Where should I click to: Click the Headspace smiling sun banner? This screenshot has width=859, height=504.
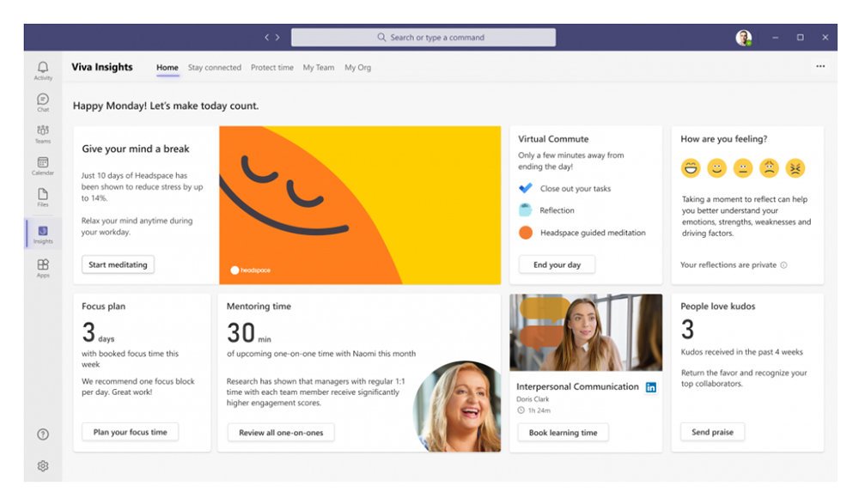[x=360, y=205]
